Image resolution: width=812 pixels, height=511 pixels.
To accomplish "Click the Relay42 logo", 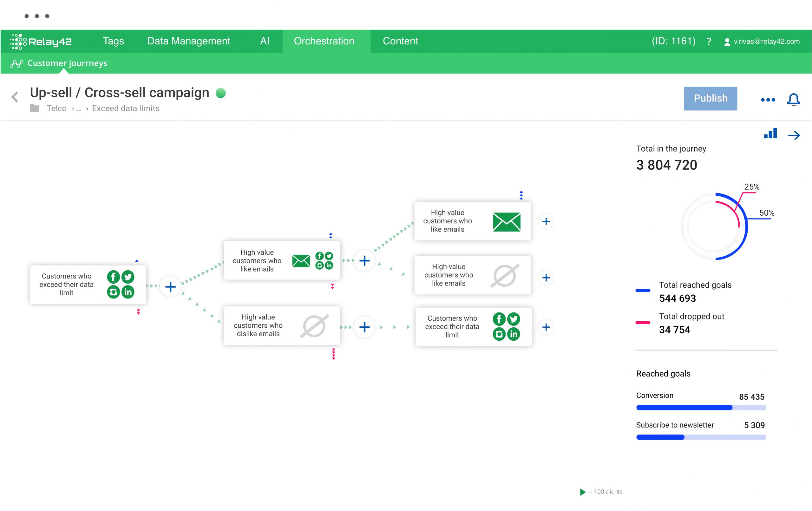I will point(41,41).
